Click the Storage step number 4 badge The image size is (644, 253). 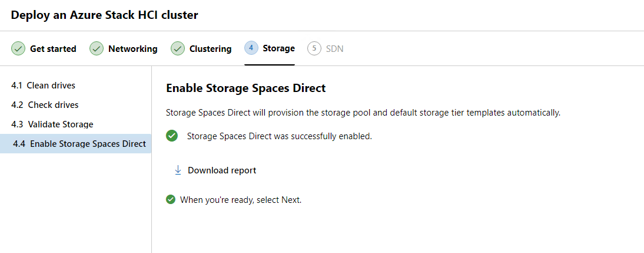point(251,48)
